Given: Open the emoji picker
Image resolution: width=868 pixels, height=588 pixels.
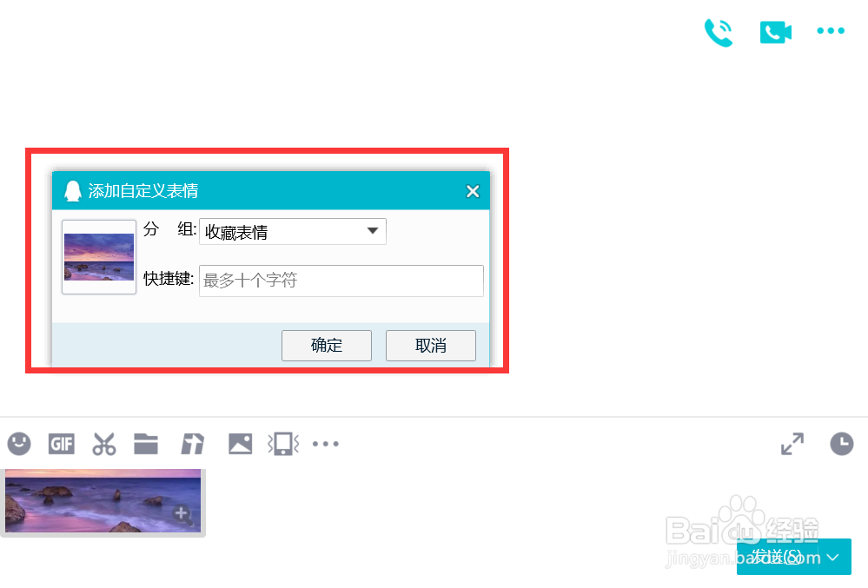Looking at the screenshot, I should 19,444.
